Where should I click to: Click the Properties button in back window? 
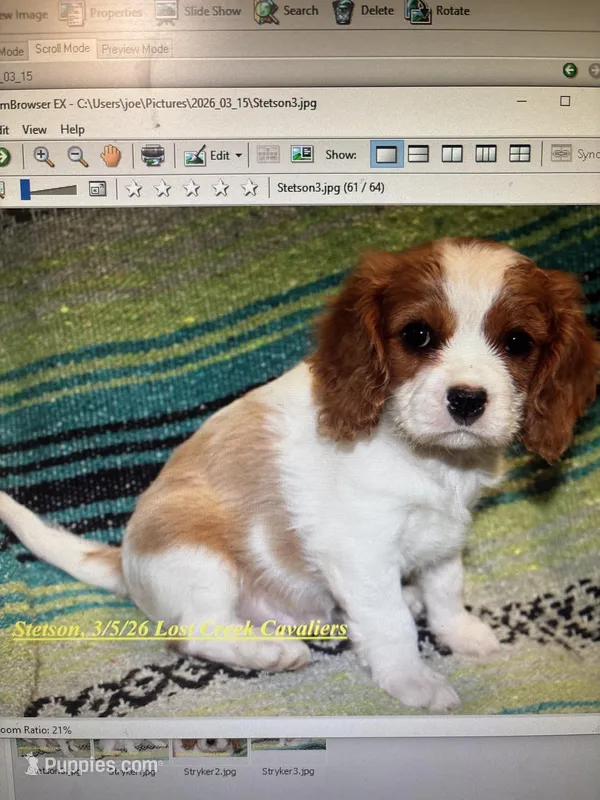click(102, 12)
